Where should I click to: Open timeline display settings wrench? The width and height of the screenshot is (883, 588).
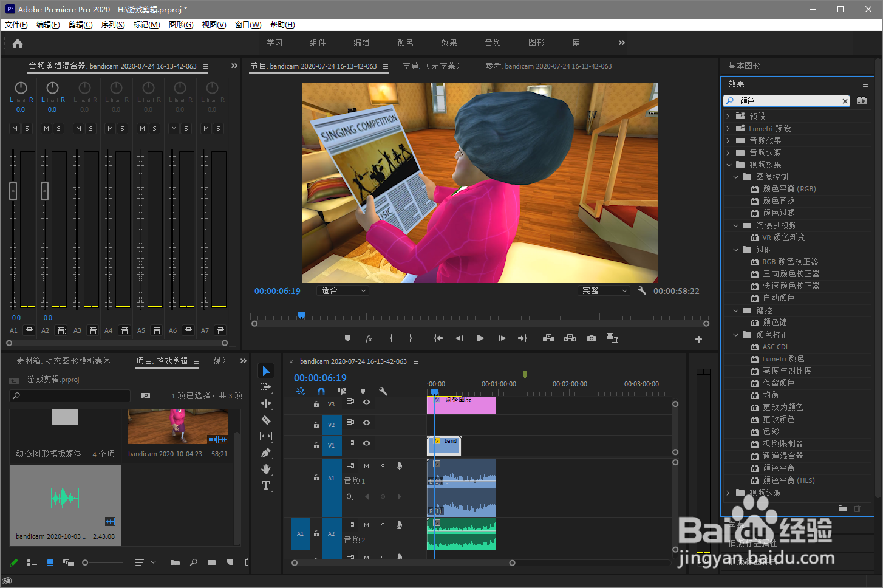point(383,391)
